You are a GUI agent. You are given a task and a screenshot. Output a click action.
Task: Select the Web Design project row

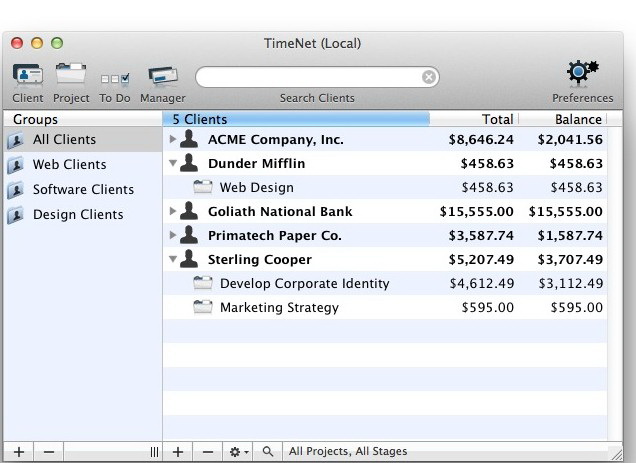(x=385, y=187)
